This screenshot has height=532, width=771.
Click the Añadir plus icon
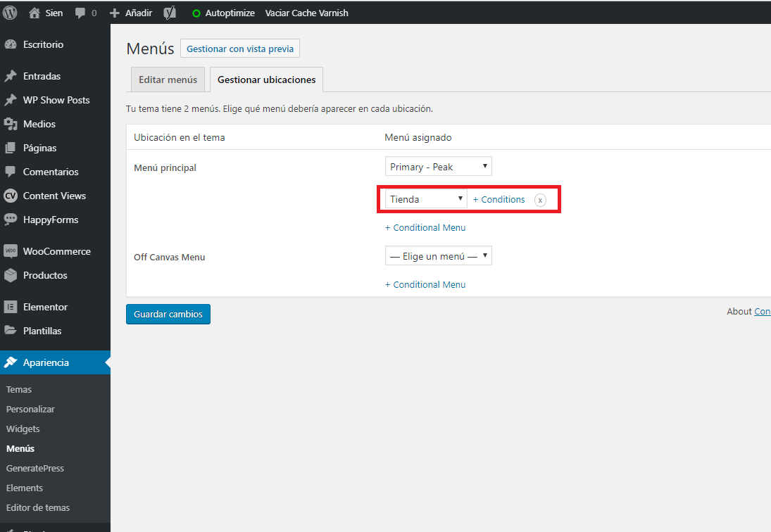coord(115,13)
